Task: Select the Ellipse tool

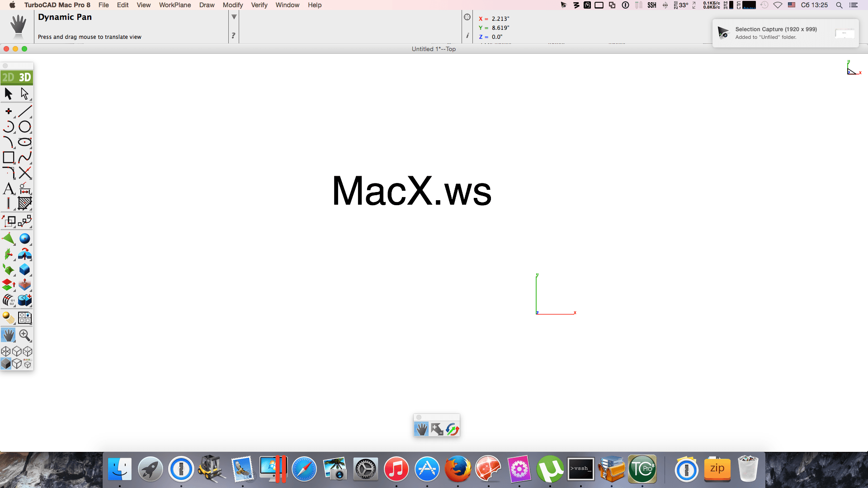Action: [x=25, y=142]
